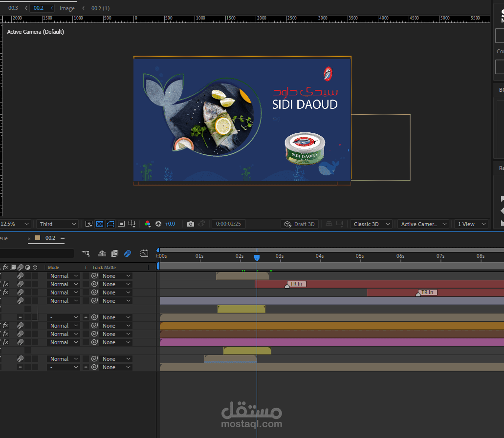The height and width of the screenshot is (438, 504).
Task: Click the fx column header icon
Action: click(5, 267)
